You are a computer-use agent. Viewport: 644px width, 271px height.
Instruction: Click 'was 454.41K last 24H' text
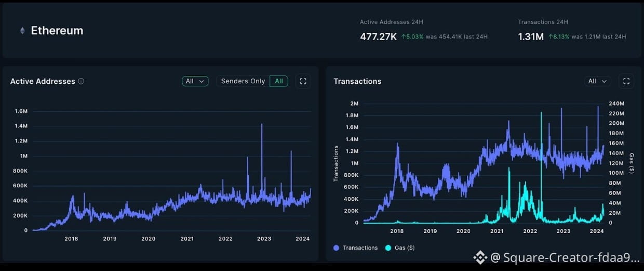[457, 37]
